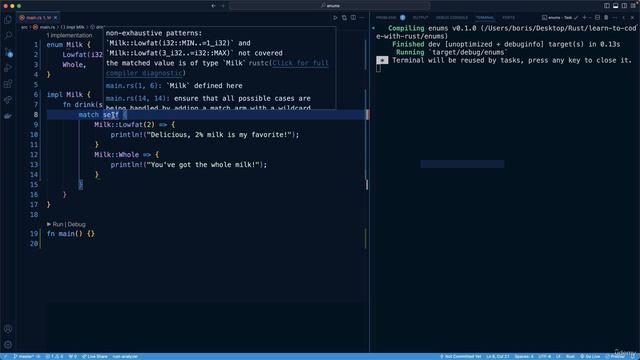
Task: Click the master branch status bar item
Action: [x=27, y=356]
